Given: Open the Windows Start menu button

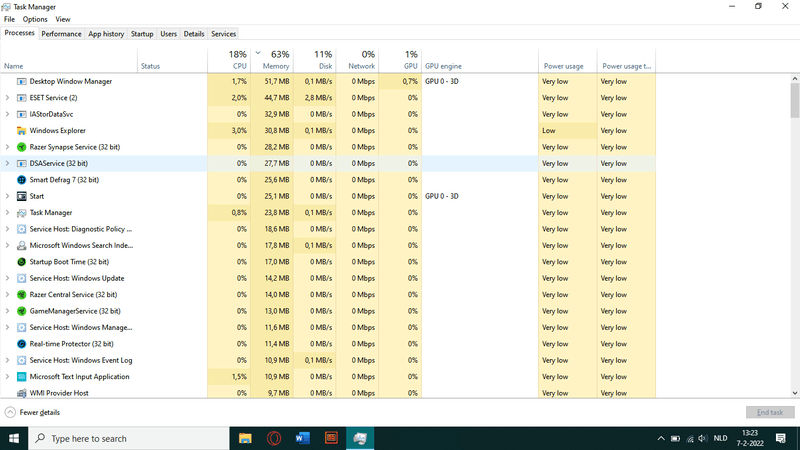Looking at the screenshot, I should click(x=14, y=438).
